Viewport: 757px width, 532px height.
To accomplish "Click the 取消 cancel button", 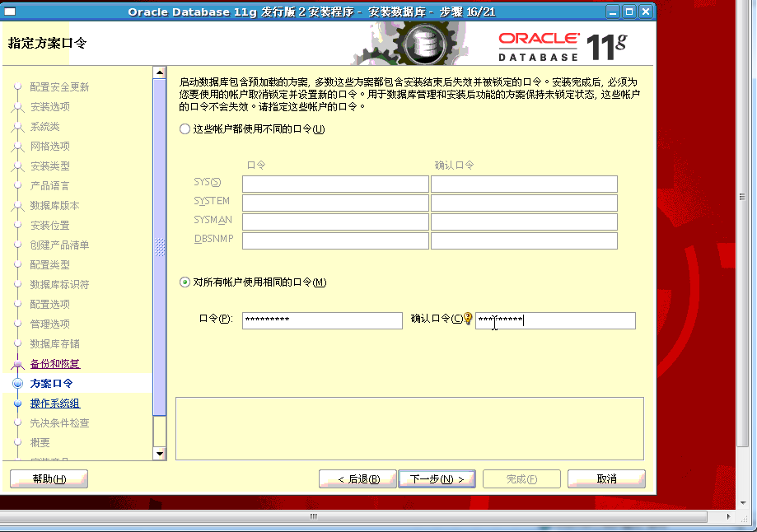I will tap(606, 479).
